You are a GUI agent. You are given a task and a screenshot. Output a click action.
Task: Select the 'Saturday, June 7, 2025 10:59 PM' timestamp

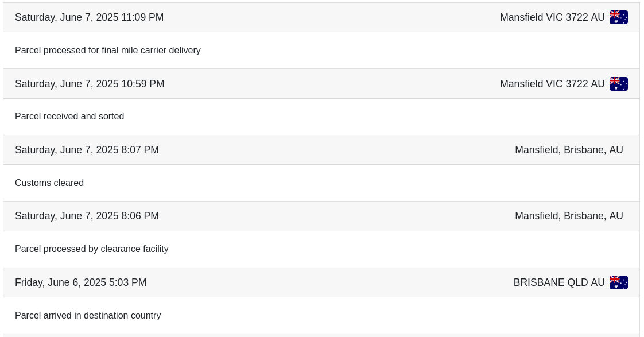[x=90, y=84]
